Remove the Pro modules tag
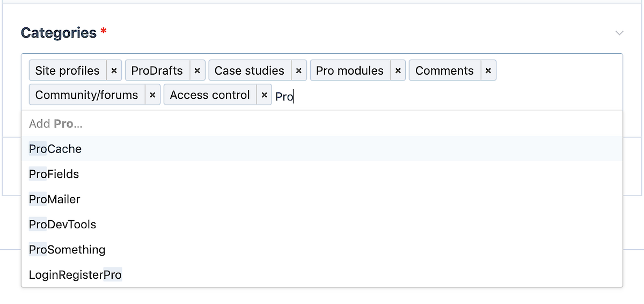644x304 pixels. point(398,70)
